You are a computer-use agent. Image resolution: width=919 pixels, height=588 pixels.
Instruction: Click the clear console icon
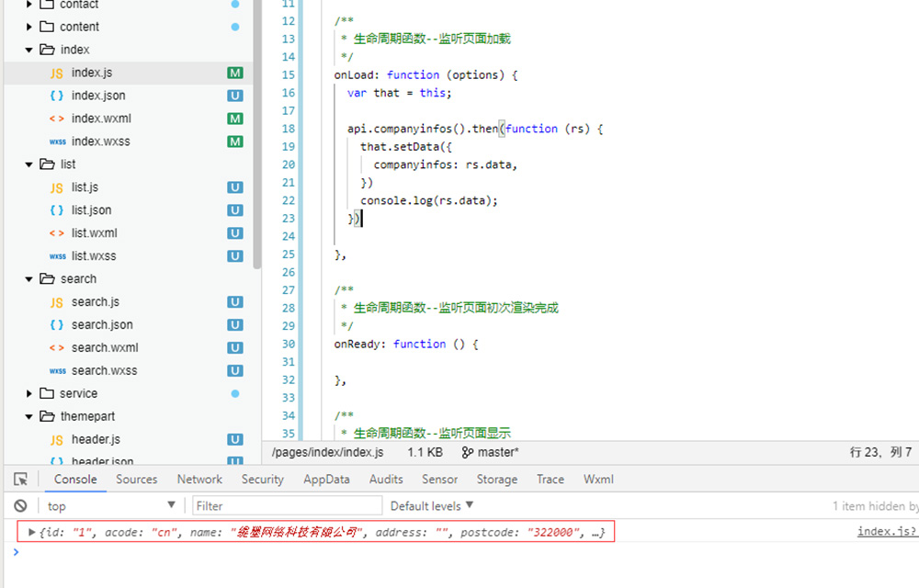[x=20, y=506]
